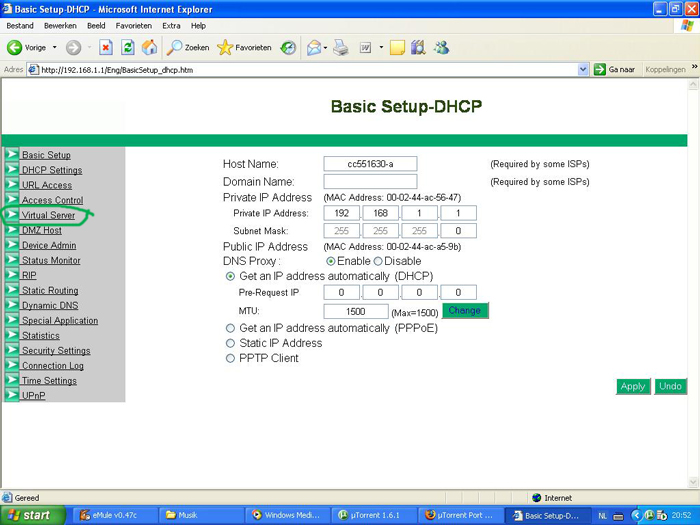This screenshot has height=525, width=700.
Task: Switch to eMule v0.47c taskbar button
Action: pos(115,515)
